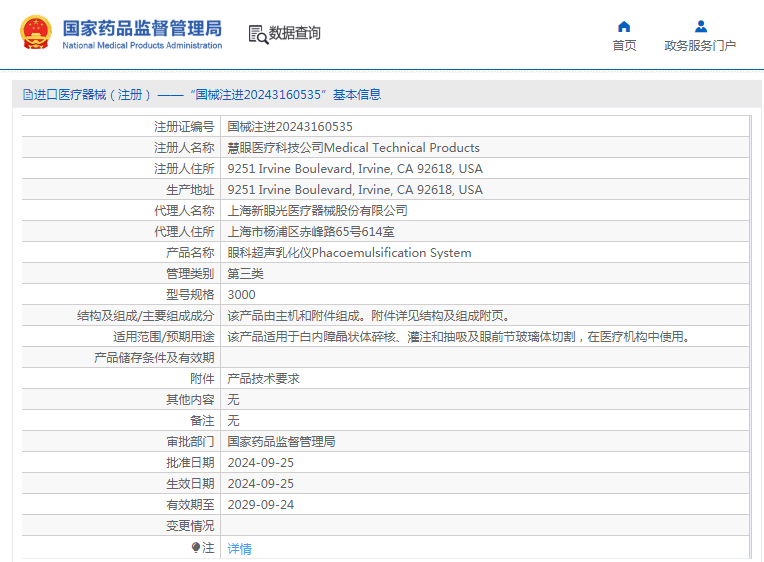
Task: Click product name Phacoemulsification System value
Action: coord(349,252)
